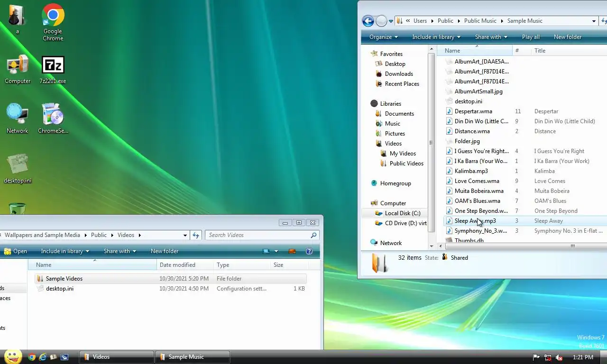Image resolution: width=607 pixels, height=364 pixels.
Task: Sort by Date modified column in Videos window
Action: [x=185, y=265]
